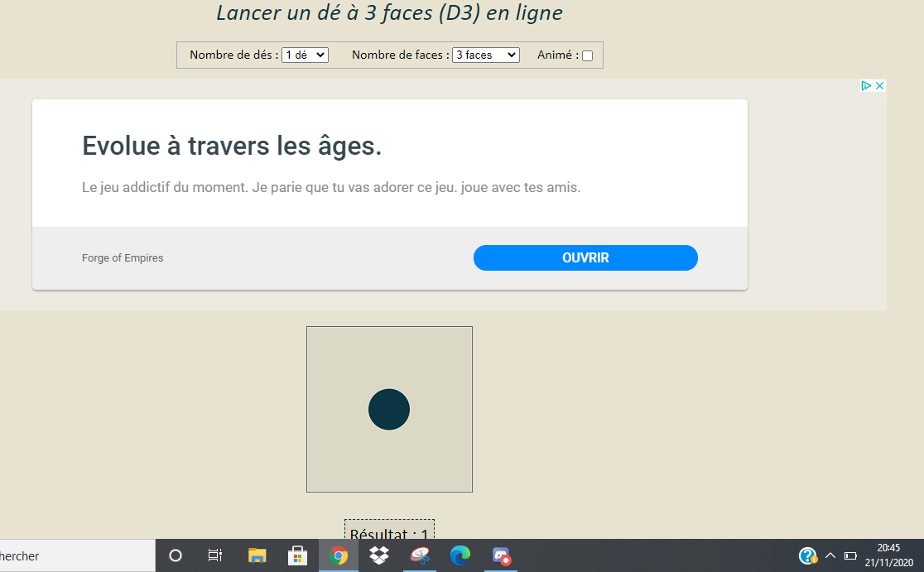The width and height of the screenshot is (924, 572).
Task: Open the clock showing 20:45
Action: [x=888, y=555]
